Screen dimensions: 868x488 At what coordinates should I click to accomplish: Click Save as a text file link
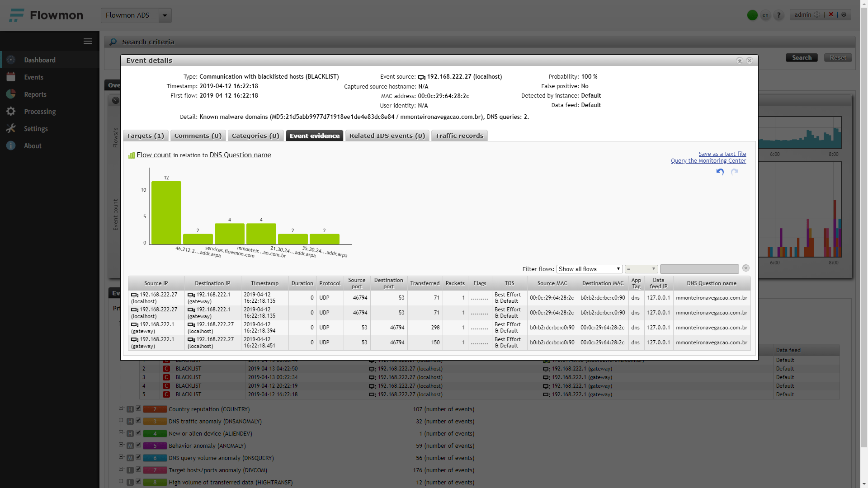pyautogui.click(x=722, y=154)
